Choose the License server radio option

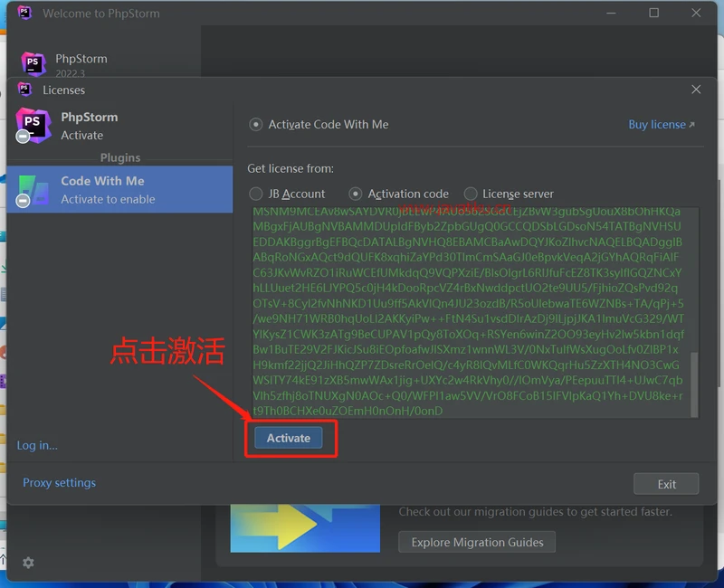tap(471, 194)
